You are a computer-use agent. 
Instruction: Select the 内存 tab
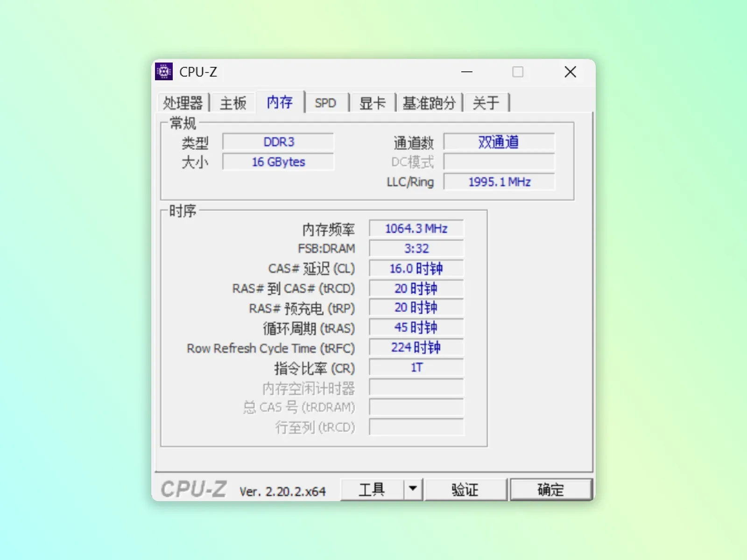[280, 102]
